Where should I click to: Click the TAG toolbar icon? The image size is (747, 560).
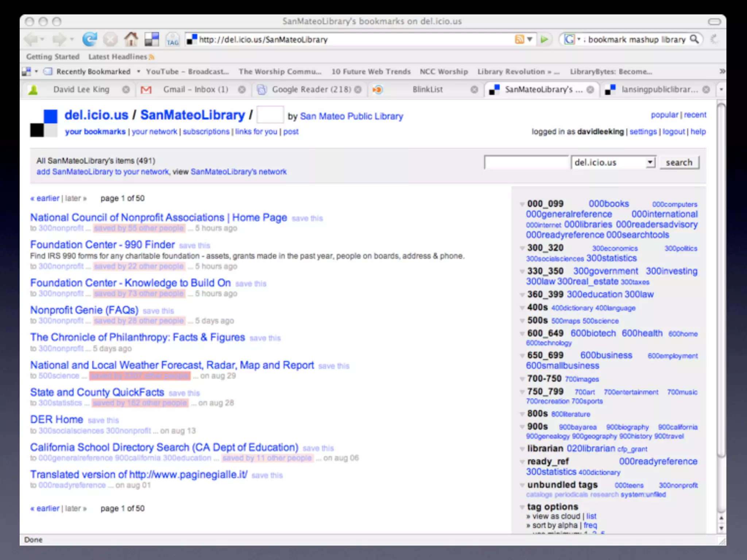coord(172,39)
